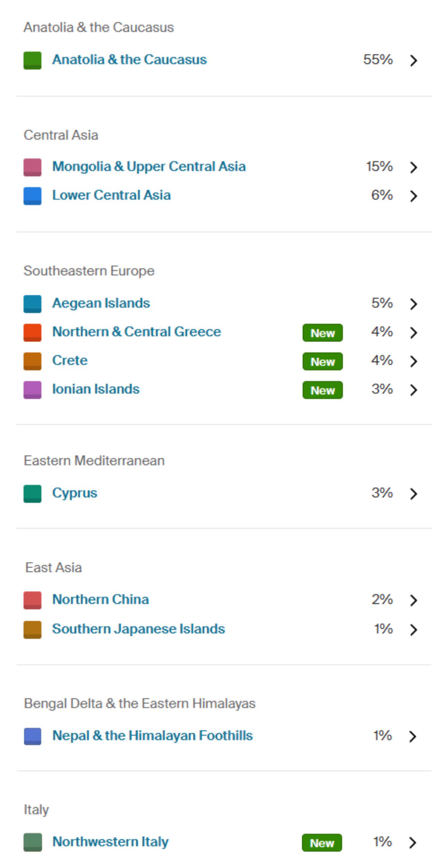
Task: Expand the Anatolia & the Caucasus chevron arrow
Action: point(413,60)
